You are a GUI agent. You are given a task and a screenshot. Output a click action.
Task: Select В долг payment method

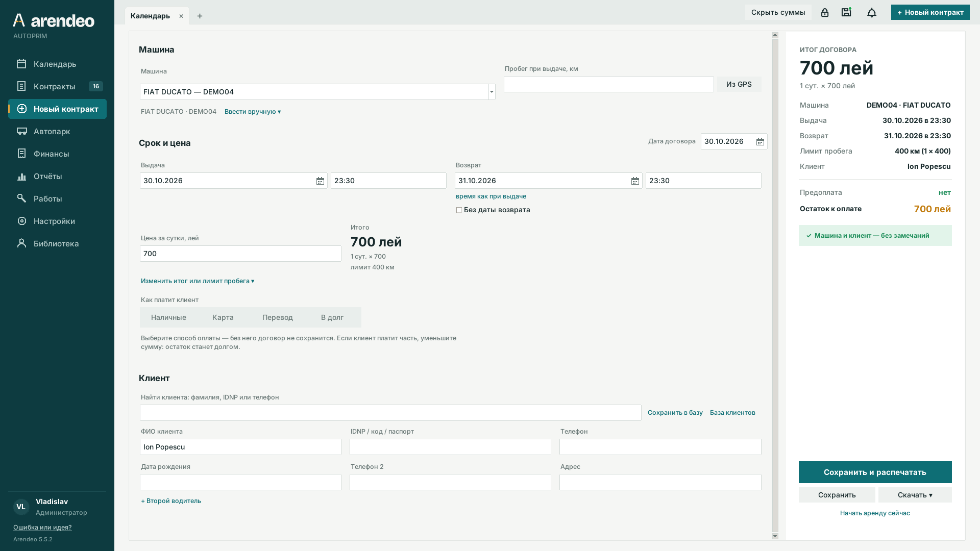(332, 317)
